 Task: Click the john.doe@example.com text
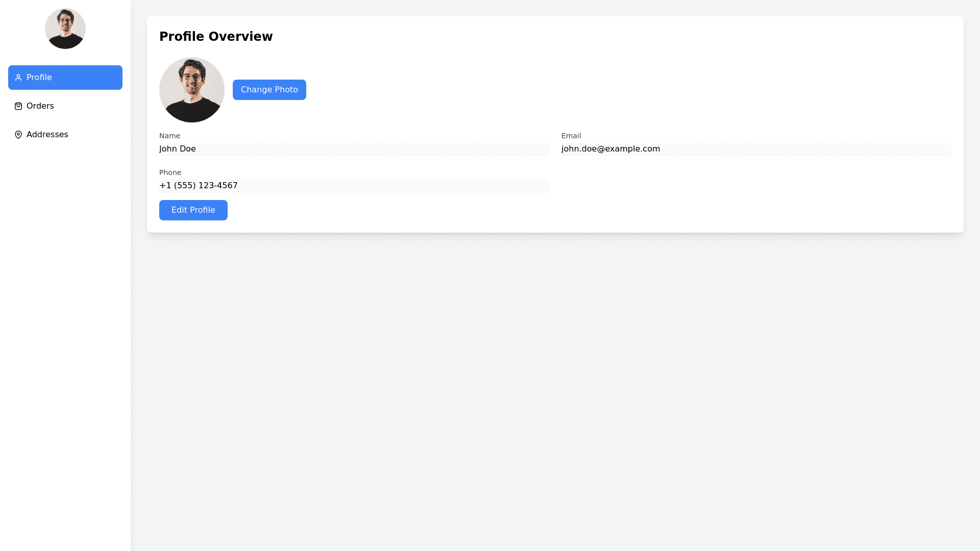click(610, 149)
